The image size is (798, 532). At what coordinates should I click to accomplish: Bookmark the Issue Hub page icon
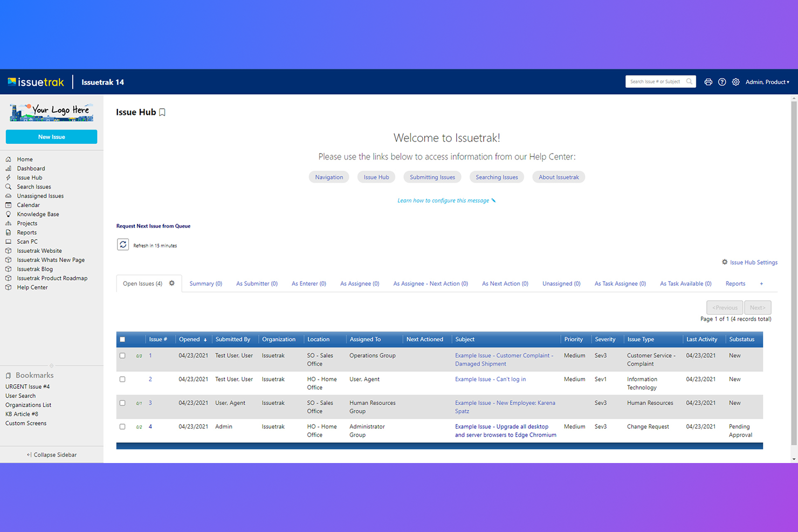162,112
